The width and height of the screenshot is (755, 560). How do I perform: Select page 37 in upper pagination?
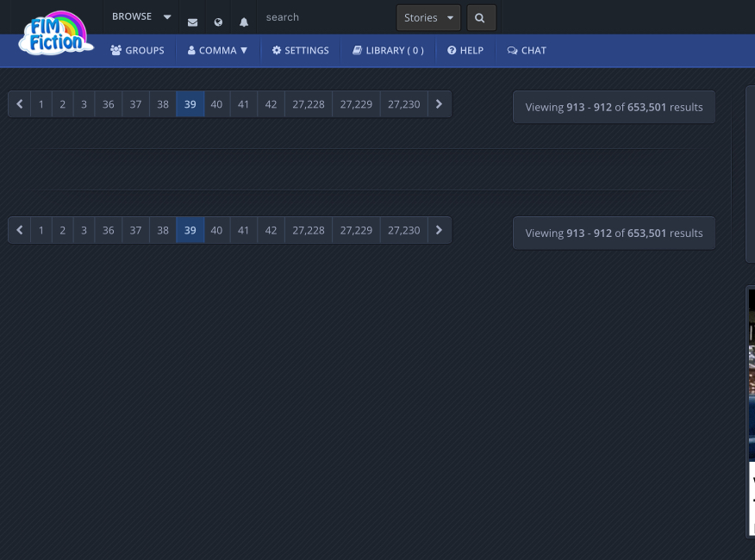pyautogui.click(x=136, y=104)
